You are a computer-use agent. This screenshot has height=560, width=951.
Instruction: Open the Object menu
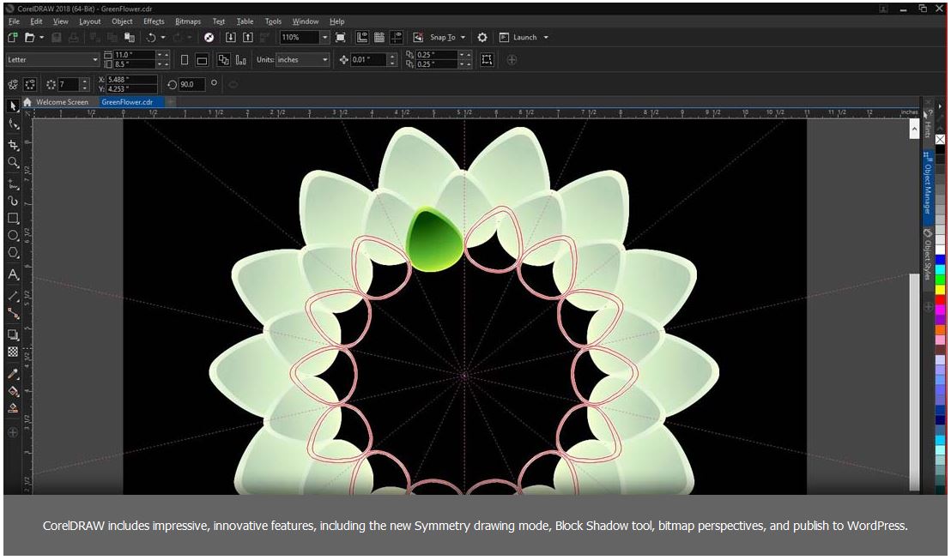(122, 21)
